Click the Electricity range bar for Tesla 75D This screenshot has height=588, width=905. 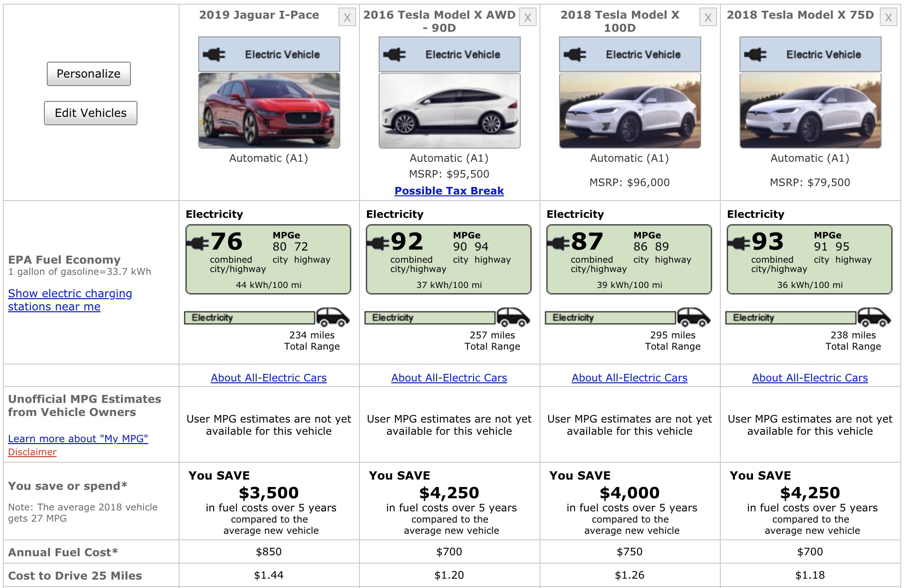pyautogui.click(x=791, y=318)
